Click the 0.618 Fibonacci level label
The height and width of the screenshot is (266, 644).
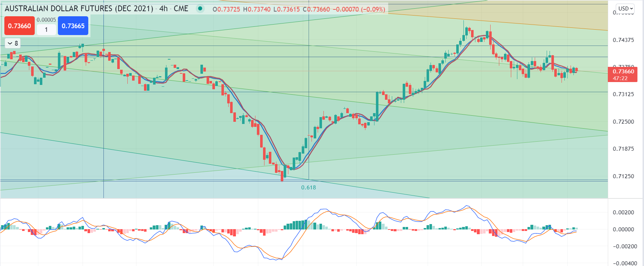tap(309, 188)
